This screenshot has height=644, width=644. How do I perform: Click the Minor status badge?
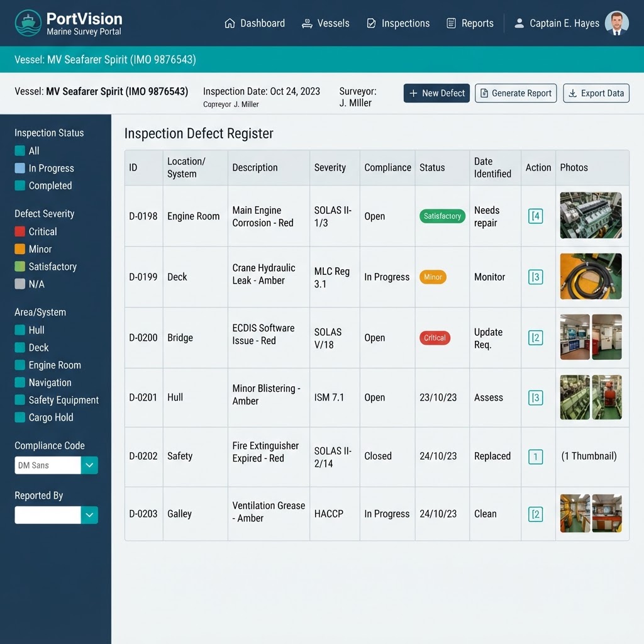(x=433, y=277)
